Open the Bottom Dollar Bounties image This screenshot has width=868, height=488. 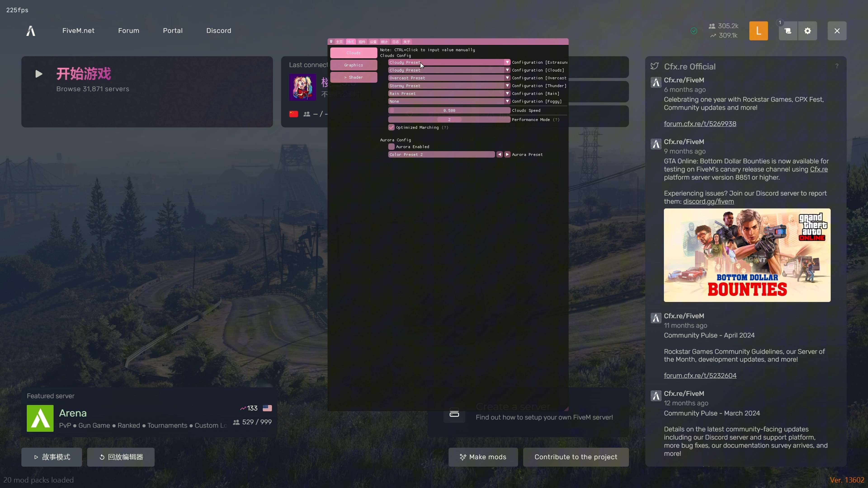click(x=747, y=255)
